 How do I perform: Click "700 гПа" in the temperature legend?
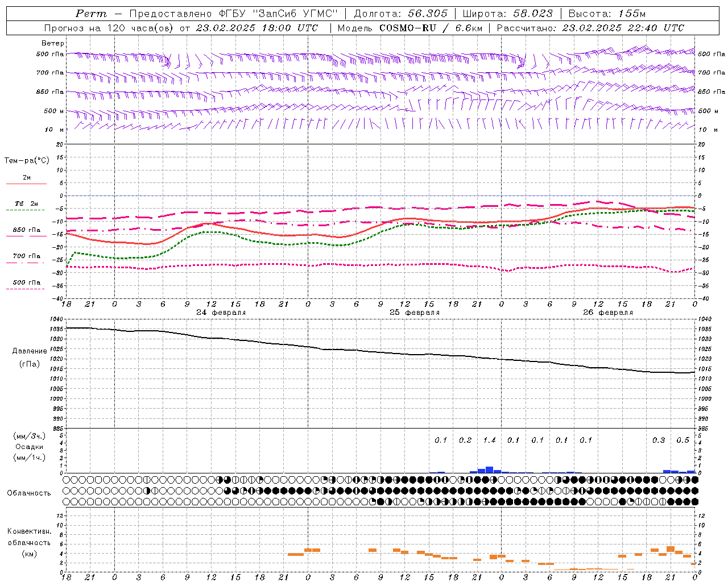[27, 256]
